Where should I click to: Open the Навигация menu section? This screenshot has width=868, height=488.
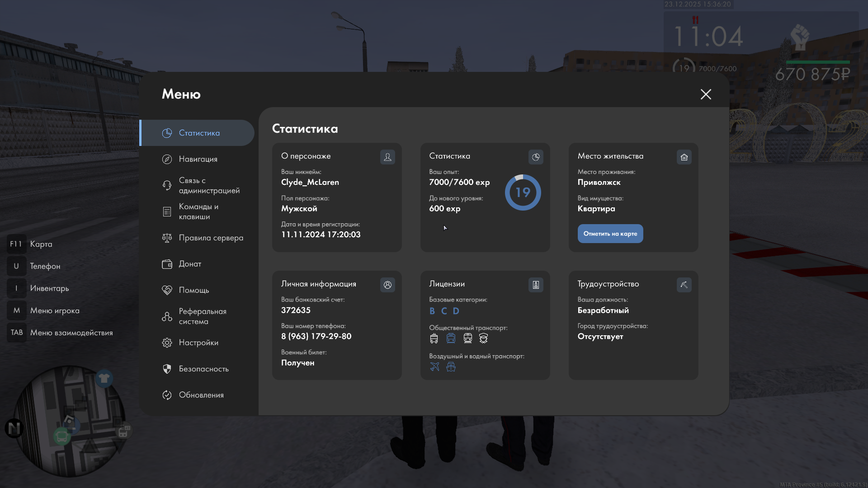(198, 159)
